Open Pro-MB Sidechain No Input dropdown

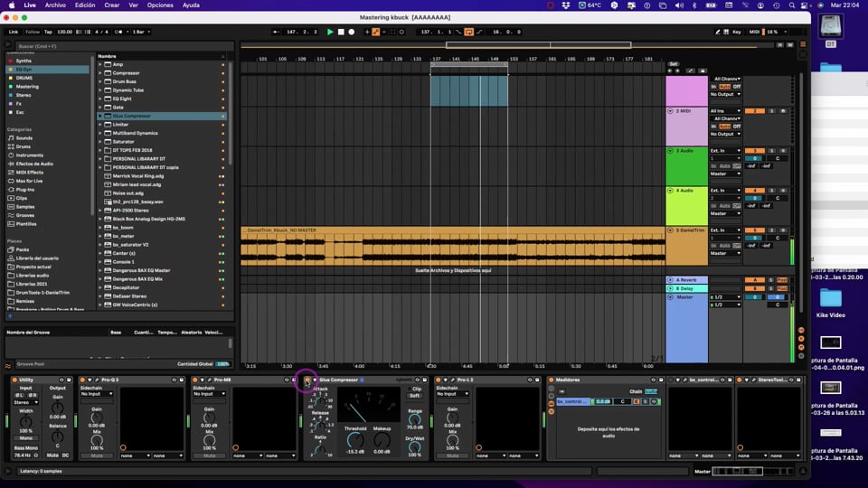tap(209, 394)
